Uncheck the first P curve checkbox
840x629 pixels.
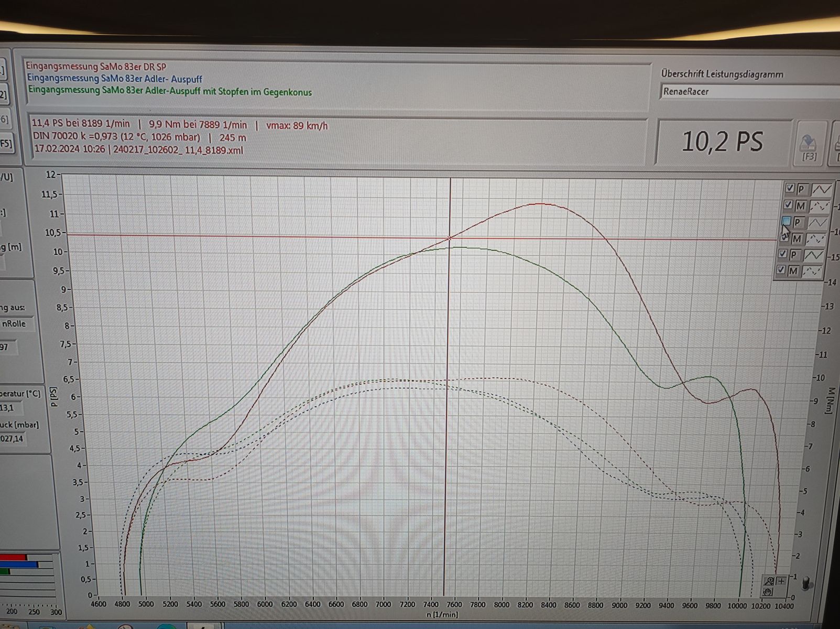[790, 188]
